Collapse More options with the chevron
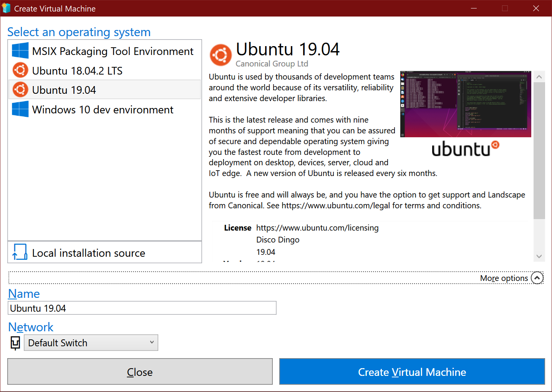The height and width of the screenshot is (392, 552). click(x=537, y=277)
